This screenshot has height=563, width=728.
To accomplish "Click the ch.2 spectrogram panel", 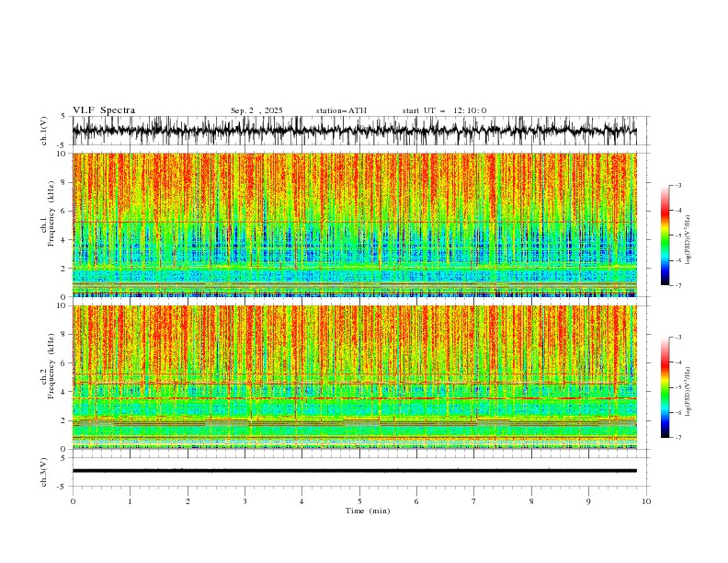I will click(x=355, y=377).
